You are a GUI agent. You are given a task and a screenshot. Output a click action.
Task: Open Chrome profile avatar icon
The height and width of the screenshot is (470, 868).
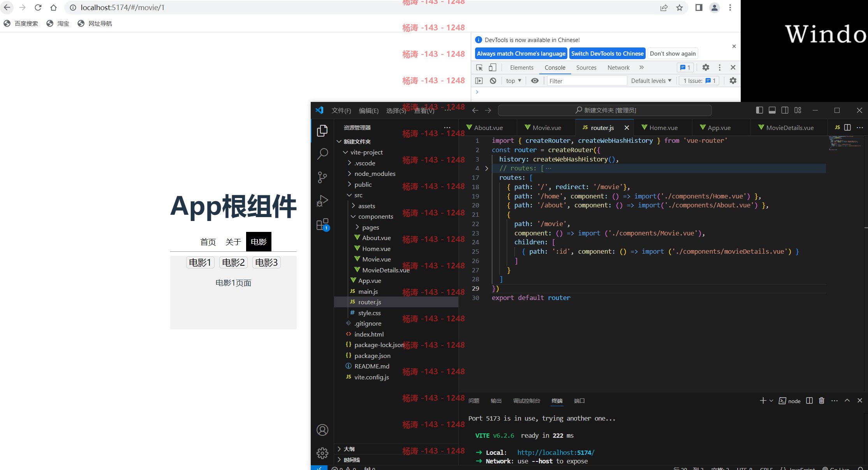[715, 7]
